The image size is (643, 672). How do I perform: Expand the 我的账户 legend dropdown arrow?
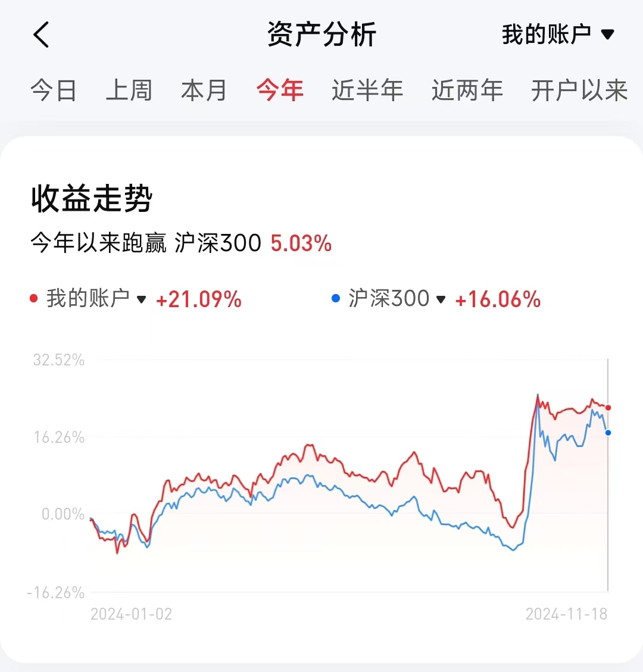coord(142,299)
